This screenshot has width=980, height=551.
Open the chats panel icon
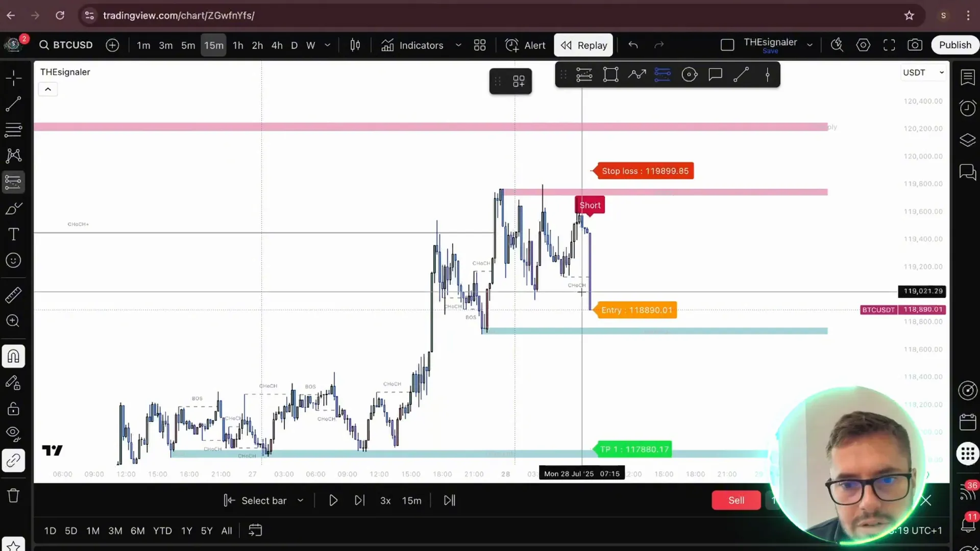coord(968,172)
